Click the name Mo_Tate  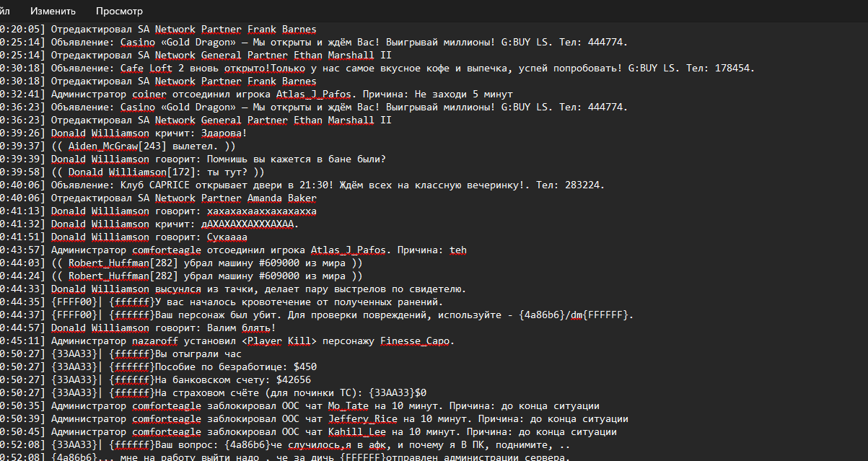(x=348, y=406)
